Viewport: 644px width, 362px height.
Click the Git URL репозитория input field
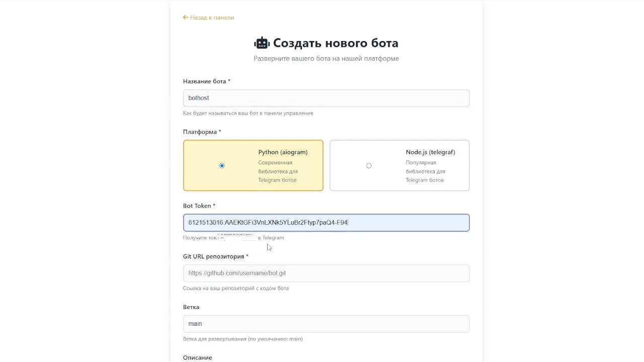326,273
